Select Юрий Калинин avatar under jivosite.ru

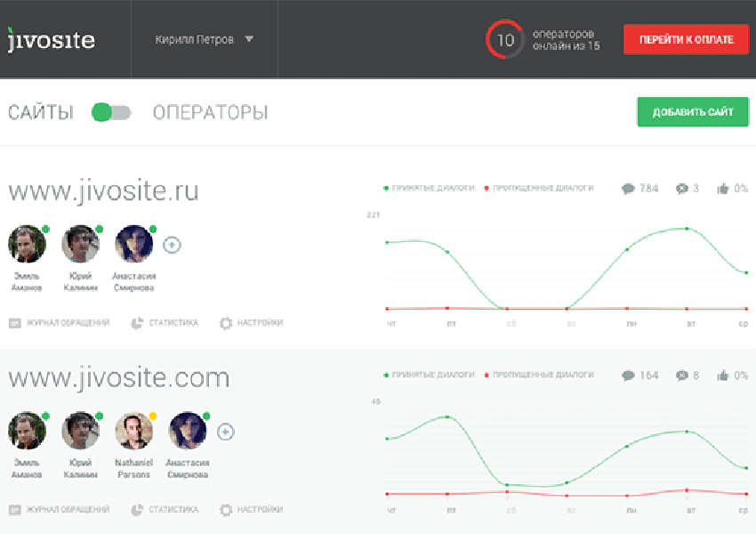pyautogui.click(x=81, y=244)
